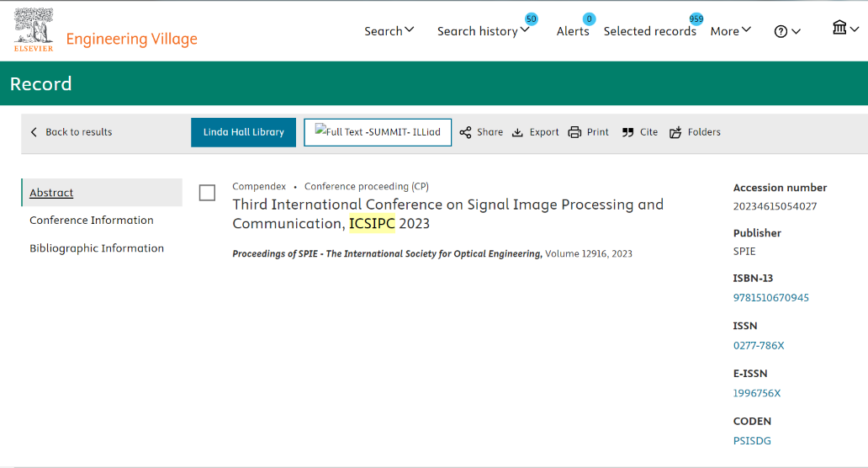868x468 pixels.
Task: Tick the record selection checkbox
Action: pyautogui.click(x=207, y=193)
